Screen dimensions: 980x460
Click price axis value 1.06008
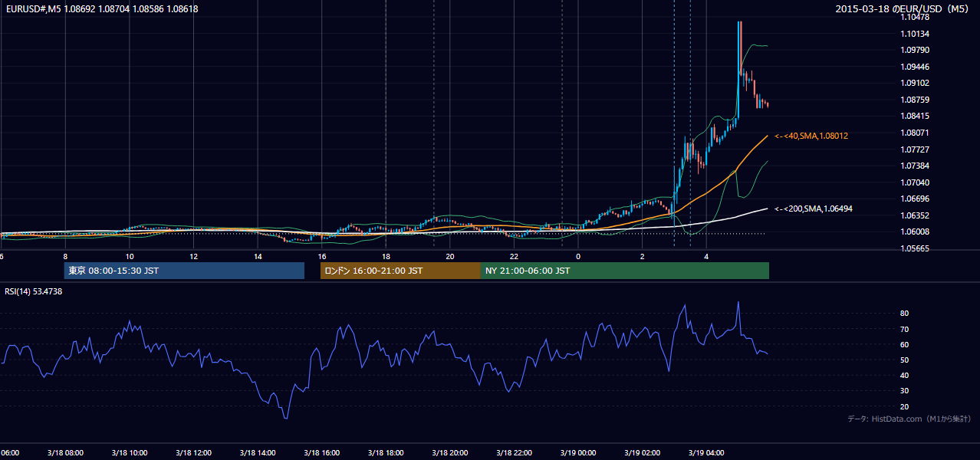(916, 232)
